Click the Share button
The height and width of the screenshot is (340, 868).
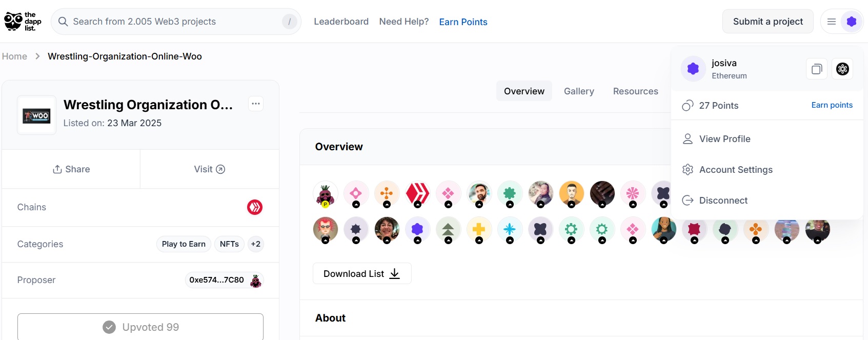(71, 169)
